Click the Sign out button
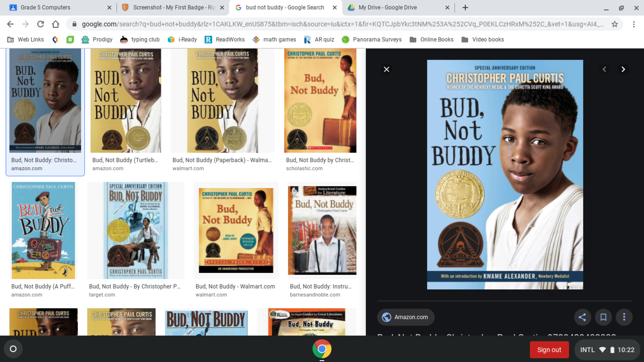Screen dimensions: 644x362 [549, 350]
